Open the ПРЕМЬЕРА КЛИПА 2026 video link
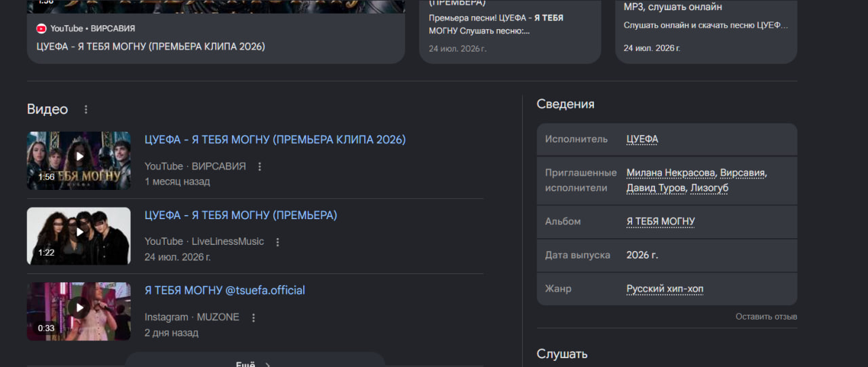The image size is (868, 367). click(x=275, y=140)
